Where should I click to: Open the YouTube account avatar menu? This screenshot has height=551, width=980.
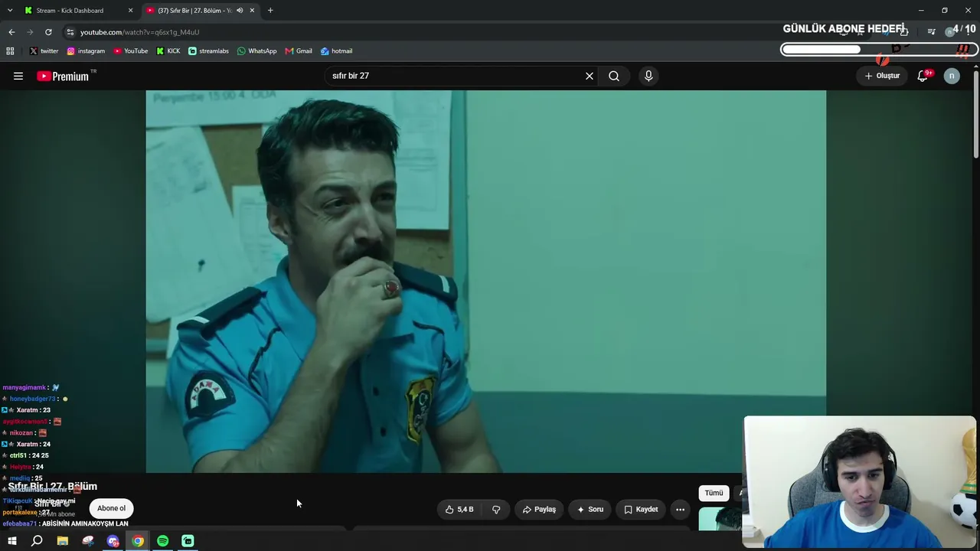(952, 76)
